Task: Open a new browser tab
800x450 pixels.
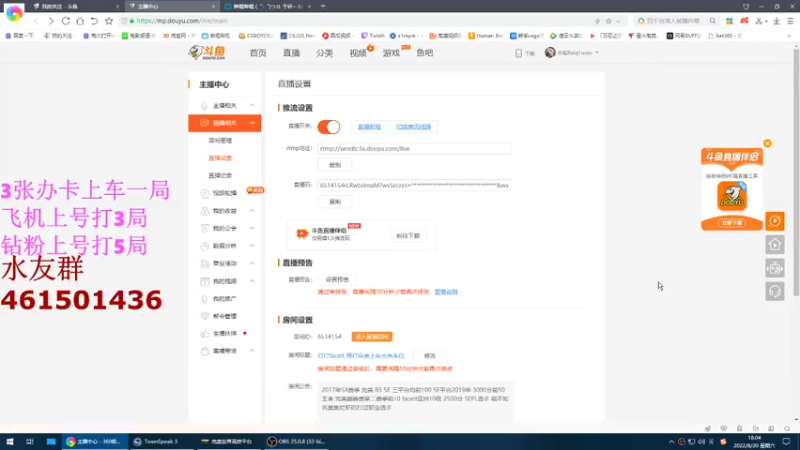Action: pos(323,6)
